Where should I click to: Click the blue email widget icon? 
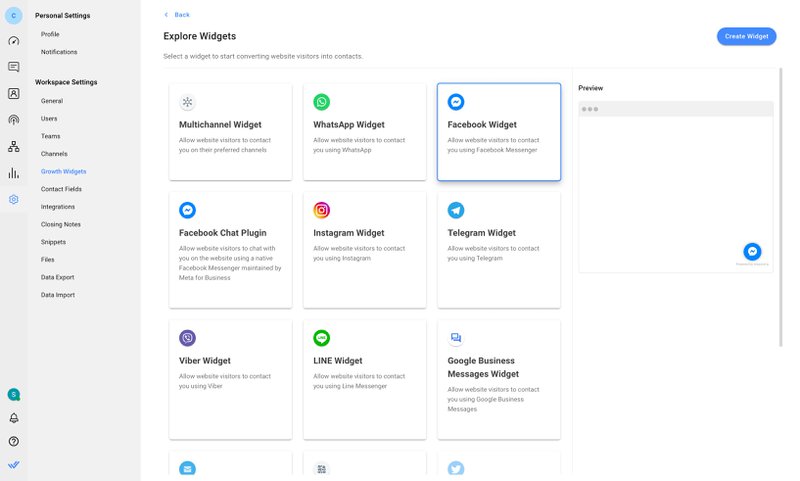pos(187,468)
